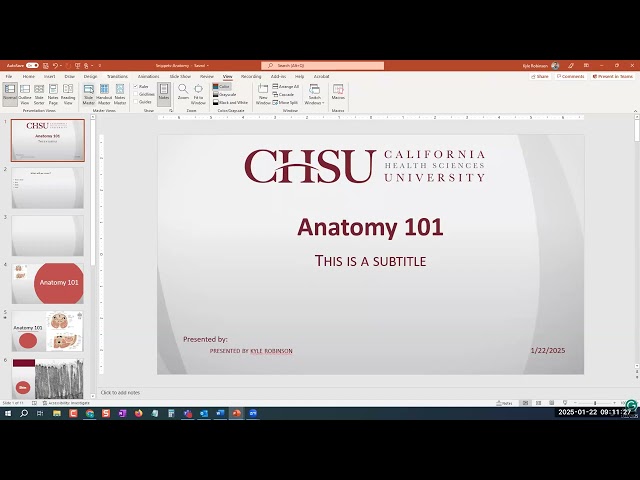Open Ribbon Display Options

click(587, 65)
